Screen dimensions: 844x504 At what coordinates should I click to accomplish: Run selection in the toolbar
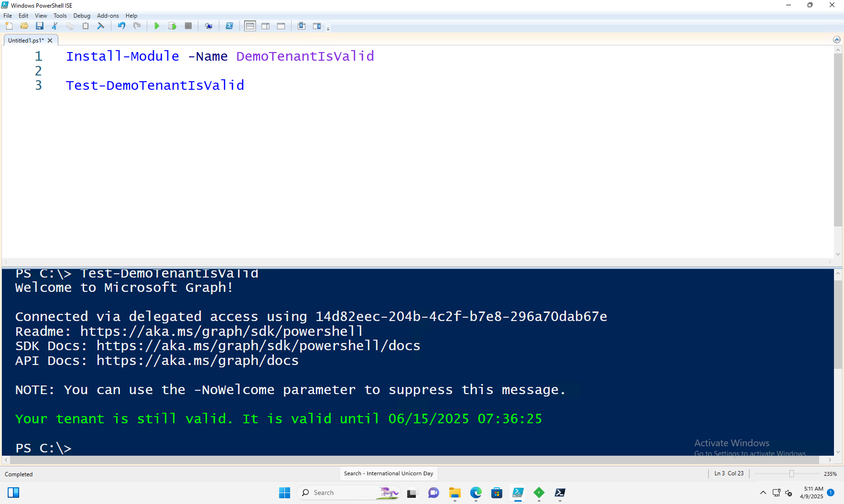(173, 26)
